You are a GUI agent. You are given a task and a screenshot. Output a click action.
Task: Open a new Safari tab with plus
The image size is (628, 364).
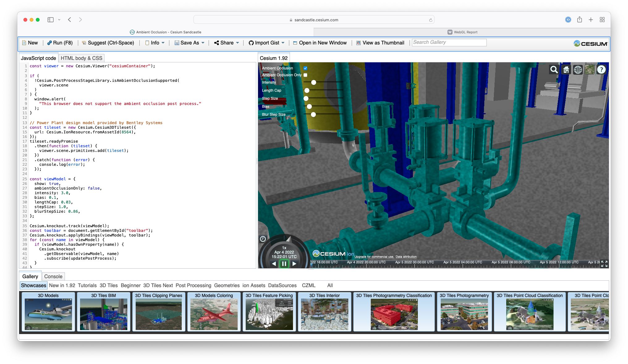[591, 20]
